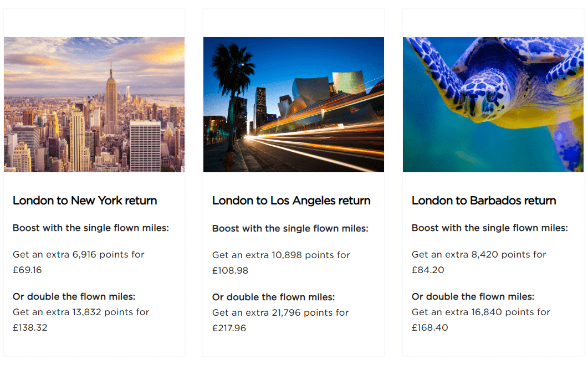Select the sea turtle Barbados photo

(493, 105)
